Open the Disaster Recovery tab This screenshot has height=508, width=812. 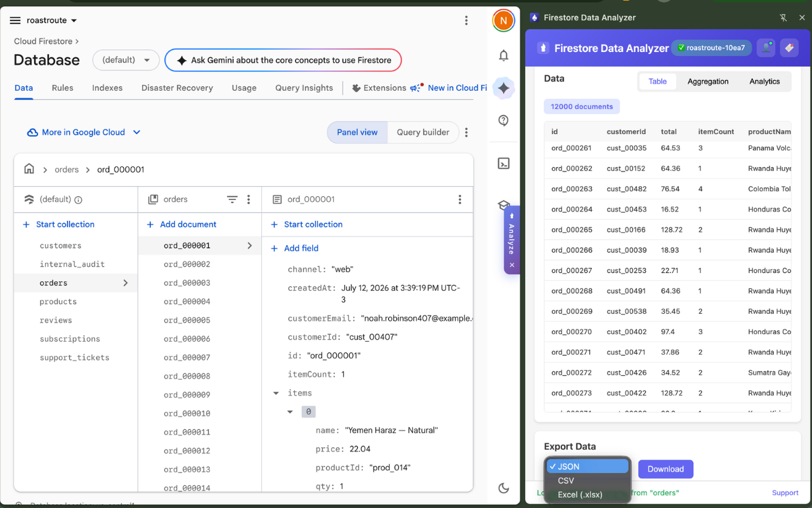point(177,88)
